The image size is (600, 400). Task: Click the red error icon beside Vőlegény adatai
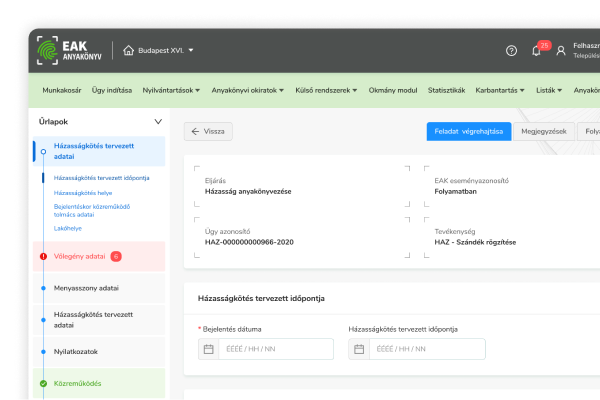44,256
